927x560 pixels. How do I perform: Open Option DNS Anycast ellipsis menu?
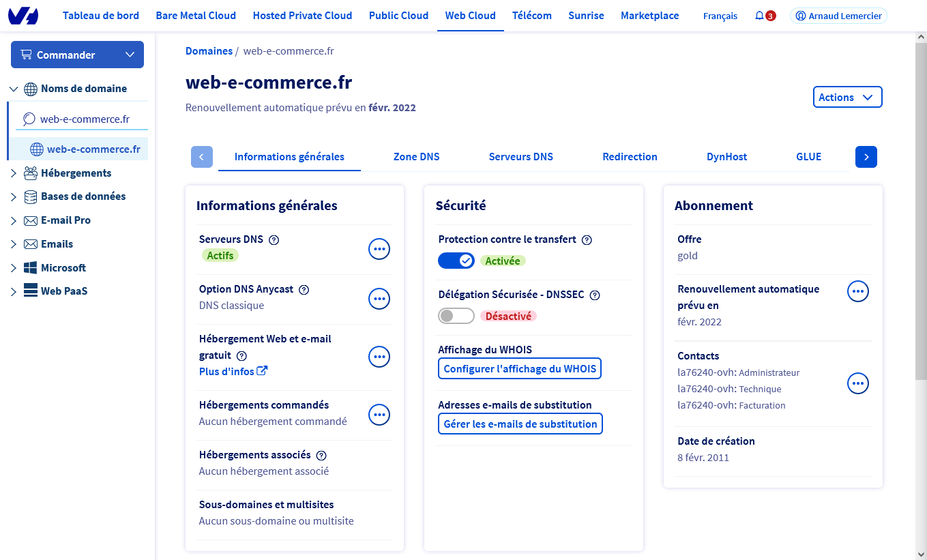[x=379, y=299]
